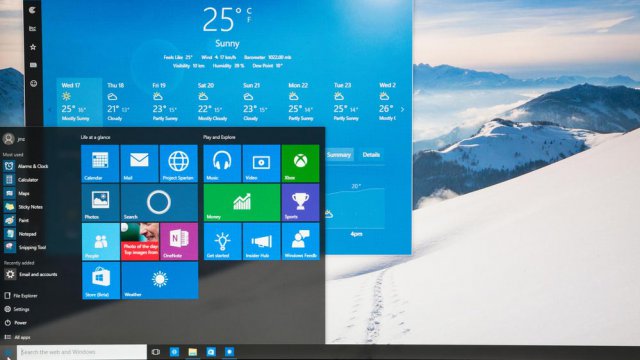Launch the Project Spartan browser tile

[x=178, y=163]
